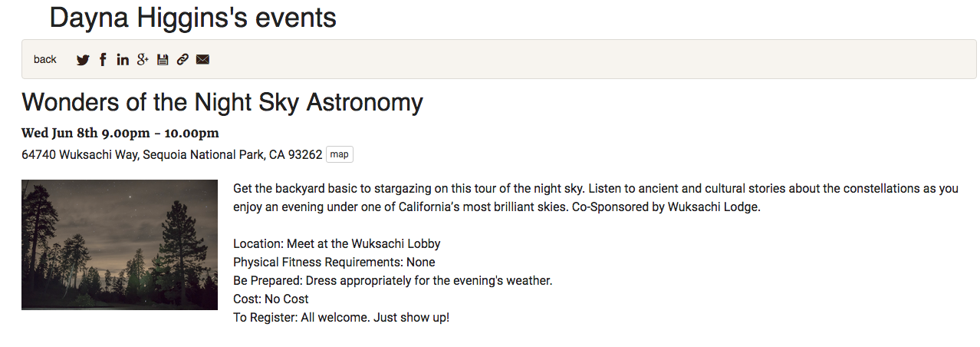The width and height of the screenshot is (980, 347).
Task: Share the event on Google Plus
Action: [143, 59]
